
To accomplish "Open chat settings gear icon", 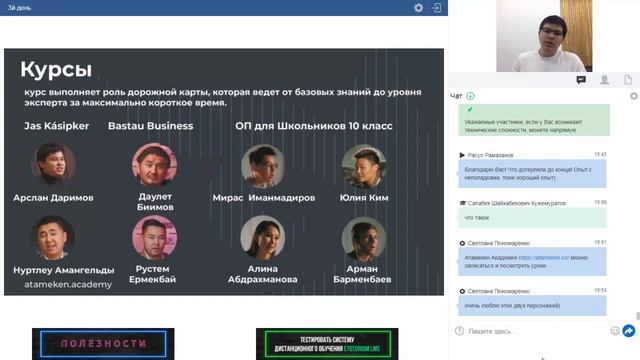I will pyautogui.click(x=633, y=96).
